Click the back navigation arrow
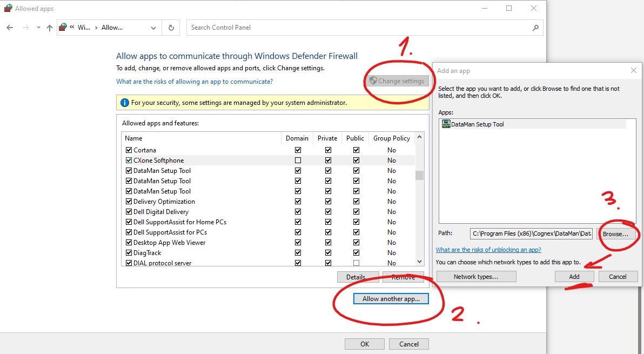The width and height of the screenshot is (644, 354). pos(10,27)
